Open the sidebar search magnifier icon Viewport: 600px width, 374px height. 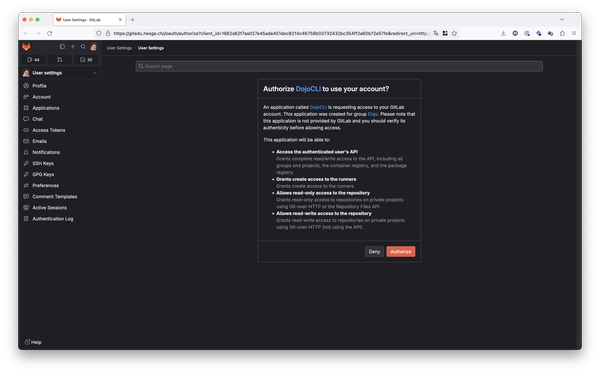pos(83,47)
